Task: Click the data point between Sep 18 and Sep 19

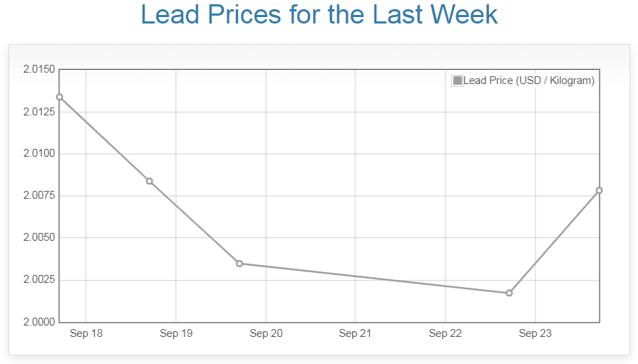Action: [x=150, y=181]
